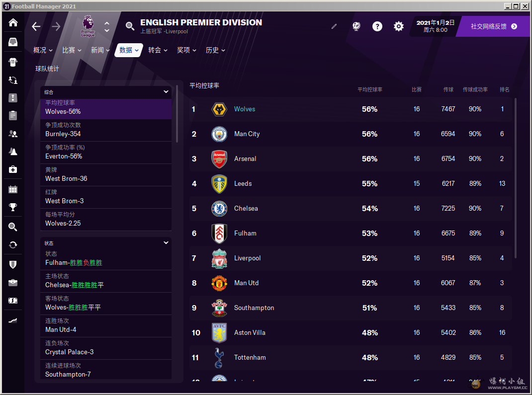The width and height of the screenshot is (532, 395).
Task: Open the Squad shirt icon
Action: (x=13, y=62)
